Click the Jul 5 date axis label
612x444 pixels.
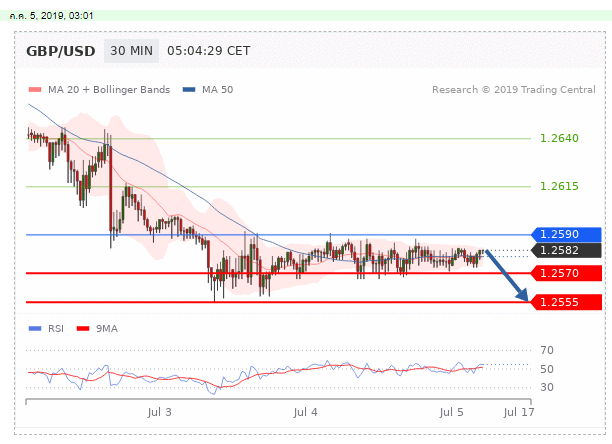[452, 412]
